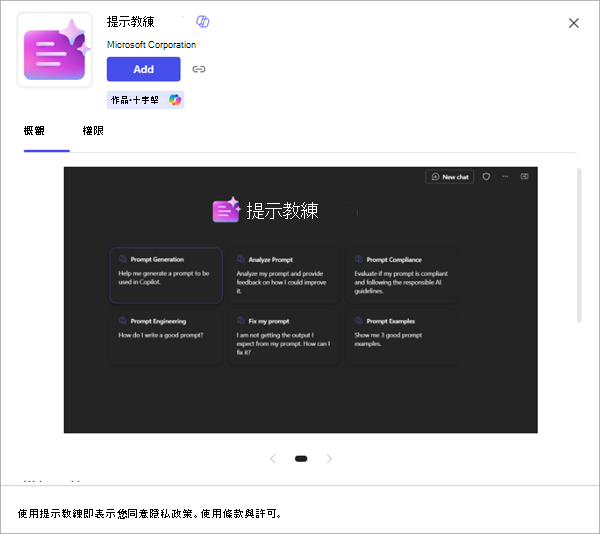
Task: Click the New chat button in preview
Action: (x=450, y=177)
